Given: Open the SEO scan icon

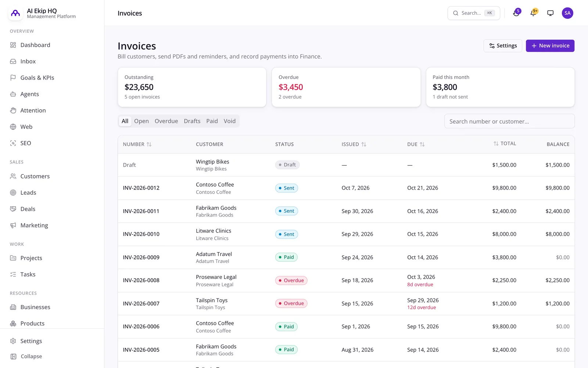Looking at the screenshot, I should click(13, 143).
